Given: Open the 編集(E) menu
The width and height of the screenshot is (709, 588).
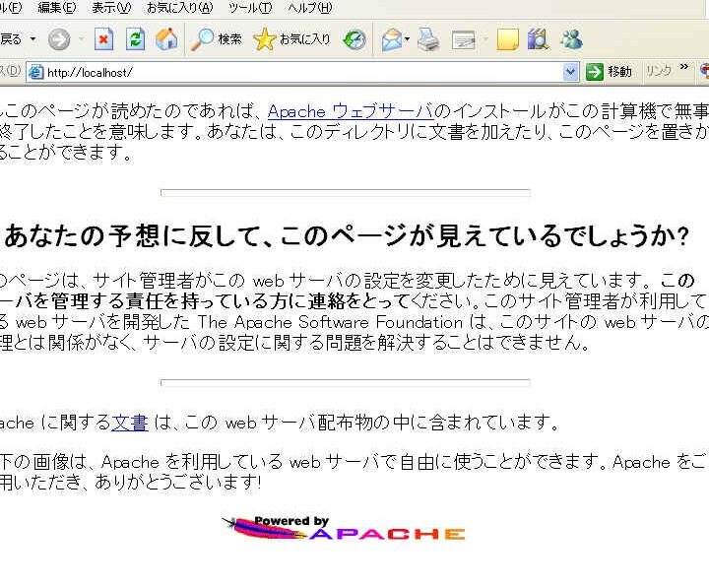Looking at the screenshot, I should point(56,8).
